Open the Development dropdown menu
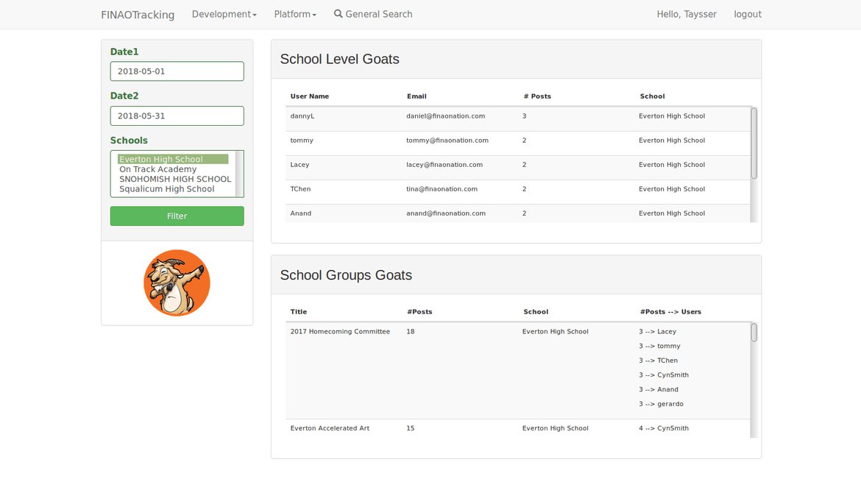861x504 pixels. tap(224, 14)
